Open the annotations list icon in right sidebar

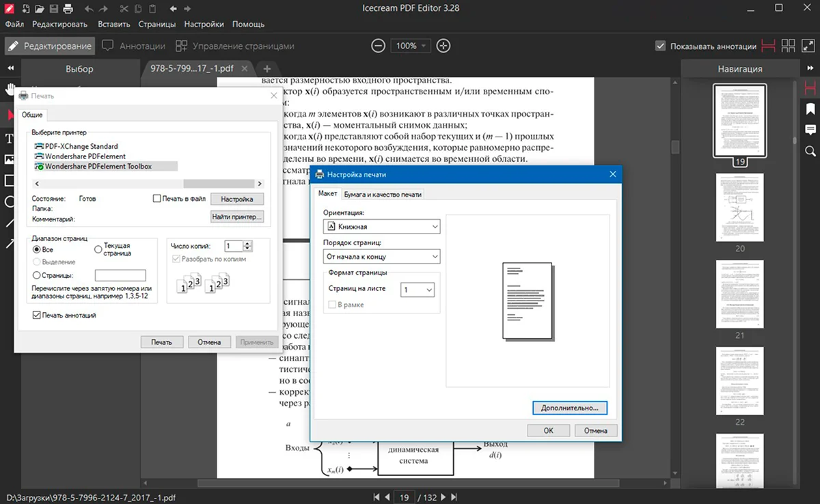click(x=810, y=130)
